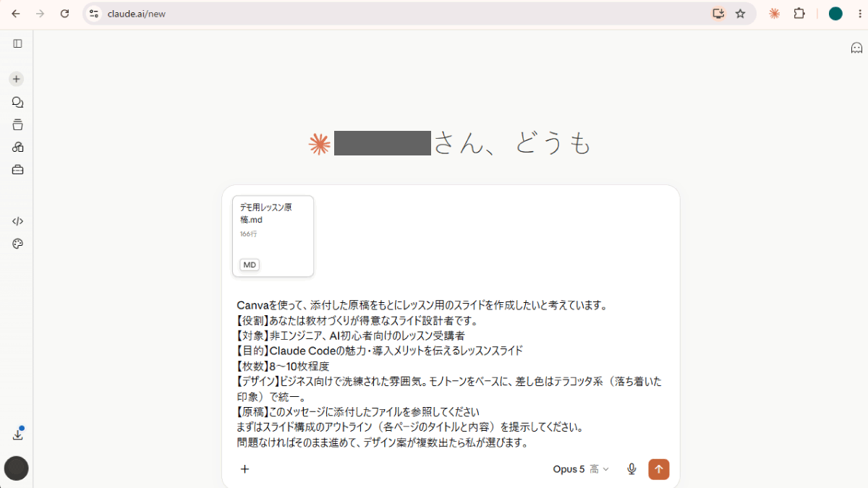Click the MD badge on the attachment
868x488 pixels.
point(250,265)
